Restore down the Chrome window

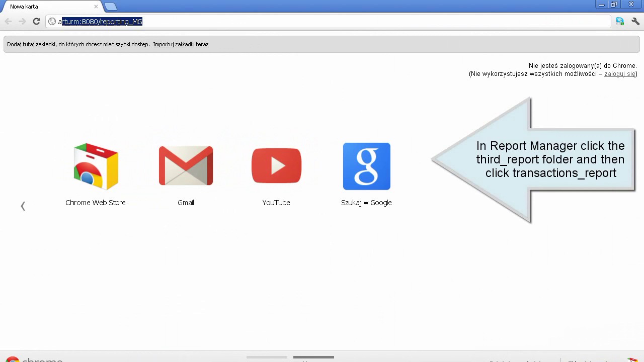point(614,5)
